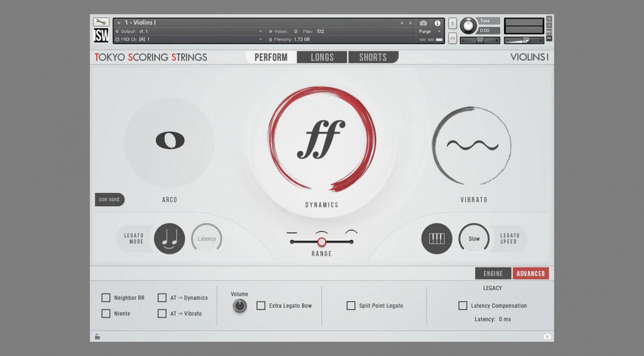Switch to the Shorts tab

point(373,57)
